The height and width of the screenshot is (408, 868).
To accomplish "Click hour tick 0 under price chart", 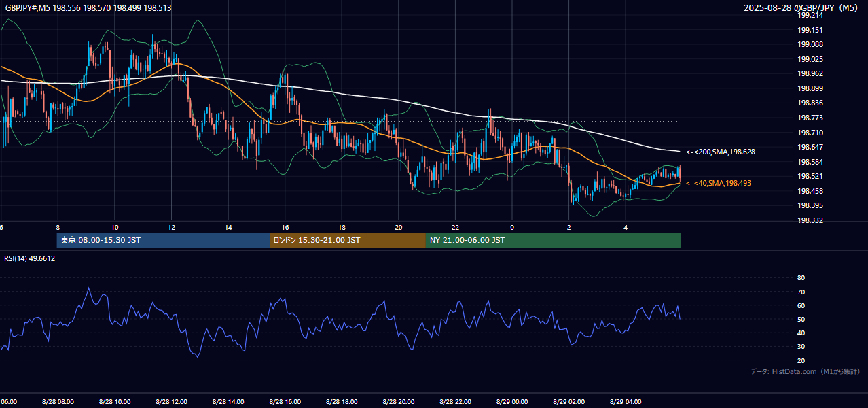I will pyautogui.click(x=512, y=227).
